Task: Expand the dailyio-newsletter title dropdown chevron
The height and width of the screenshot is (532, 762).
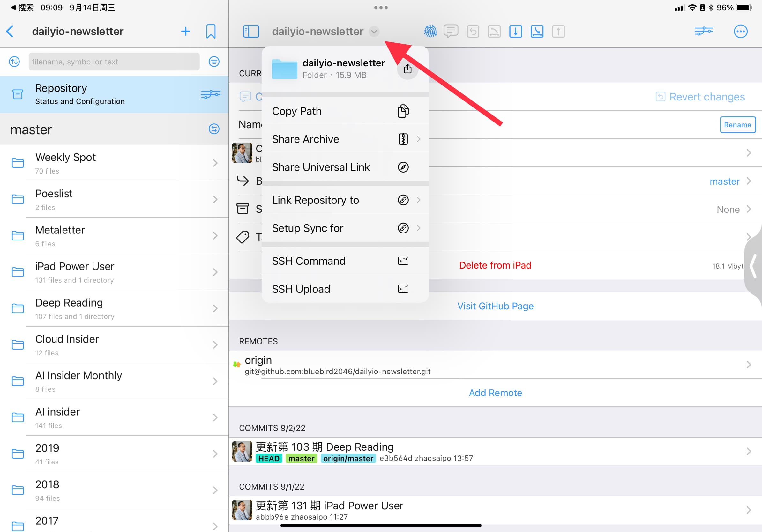Action: [x=374, y=32]
